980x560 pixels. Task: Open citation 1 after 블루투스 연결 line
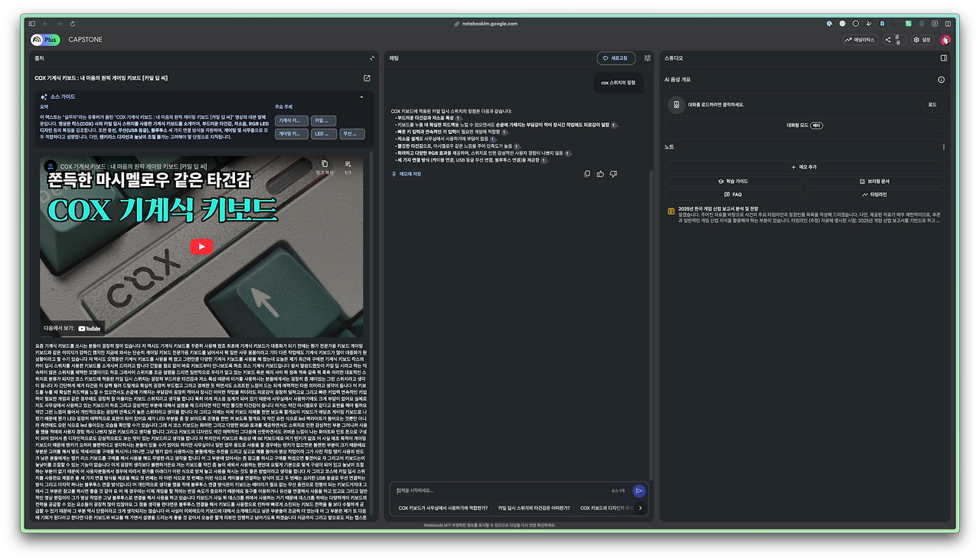click(544, 160)
